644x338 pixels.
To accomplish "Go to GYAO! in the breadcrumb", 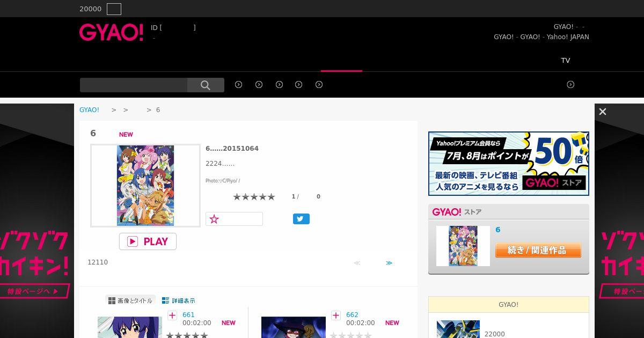I will (89, 110).
